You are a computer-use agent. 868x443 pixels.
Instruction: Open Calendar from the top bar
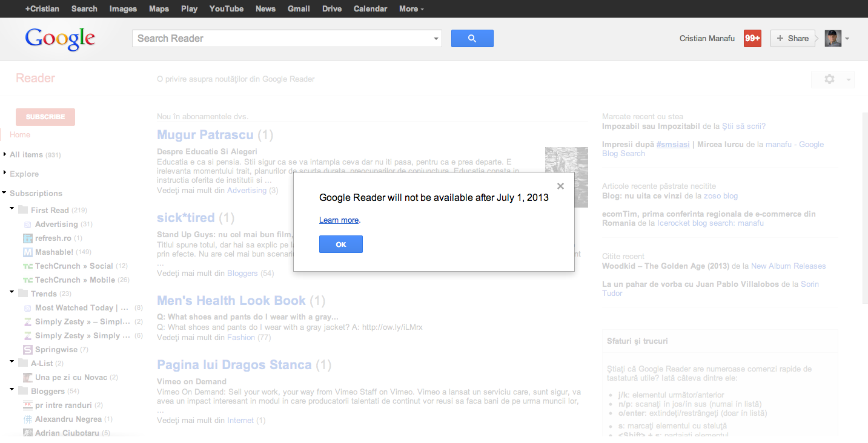pos(370,8)
